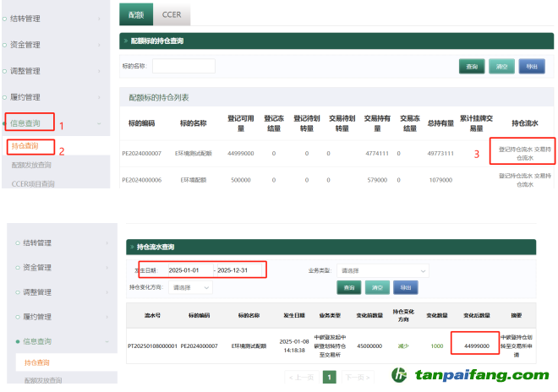Click the end date field showing 2025-12-31
Image resolution: width=558 pixels, height=392 pixels.
click(x=238, y=270)
